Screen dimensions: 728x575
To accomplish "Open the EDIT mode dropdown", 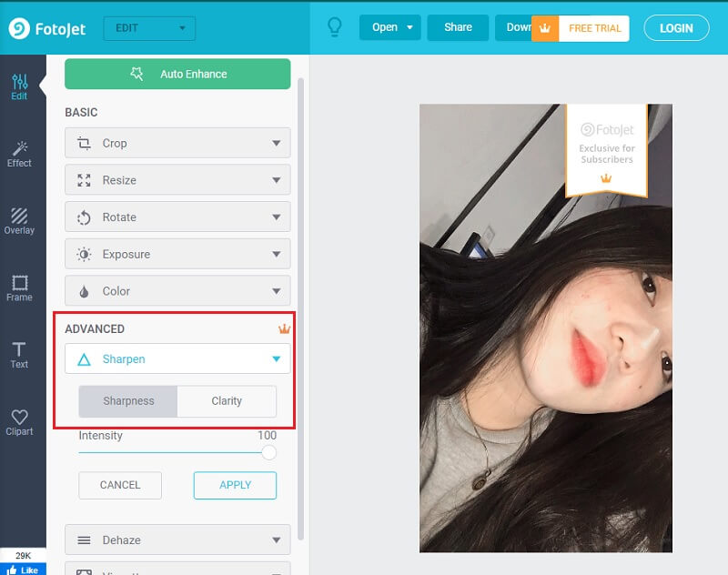I will point(149,28).
